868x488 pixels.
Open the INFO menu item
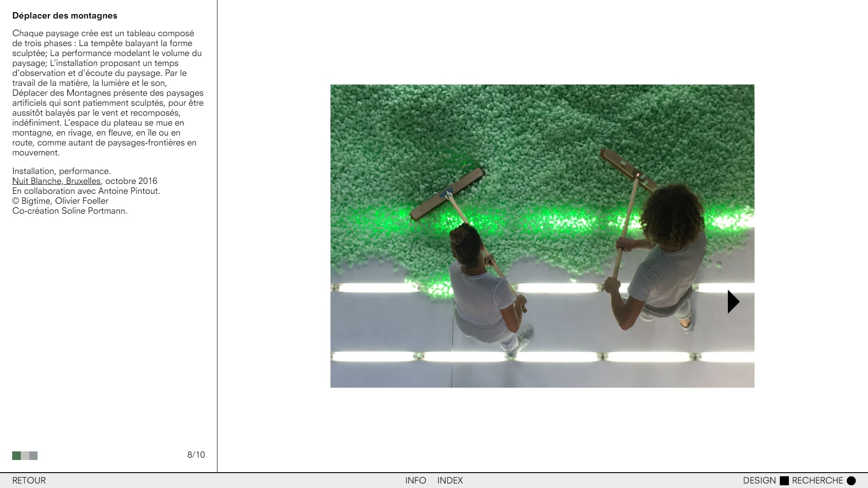tap(415, 481)
